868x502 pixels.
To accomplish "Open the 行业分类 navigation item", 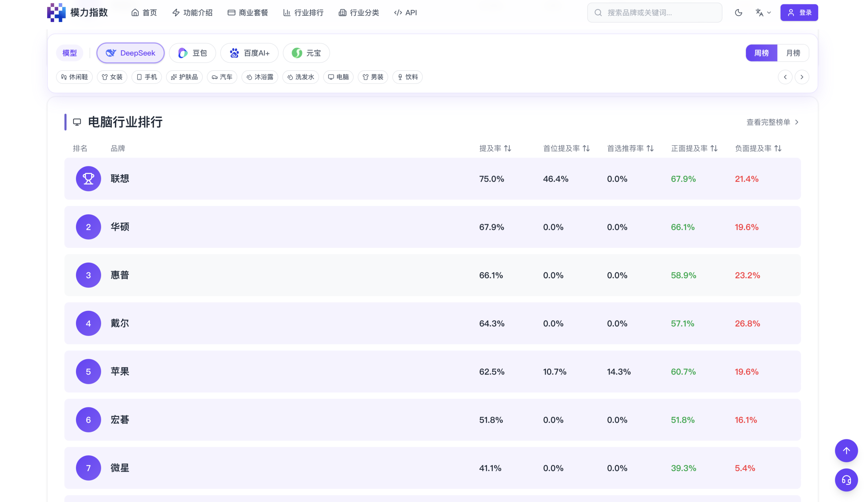I will (359, 13).
